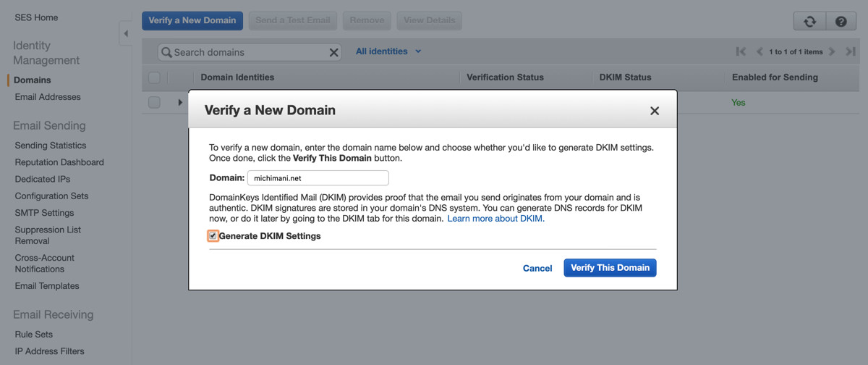Check the first domain row checkbox
The image size is (868, 365).
pyautogui.click(x=154, y=103)
